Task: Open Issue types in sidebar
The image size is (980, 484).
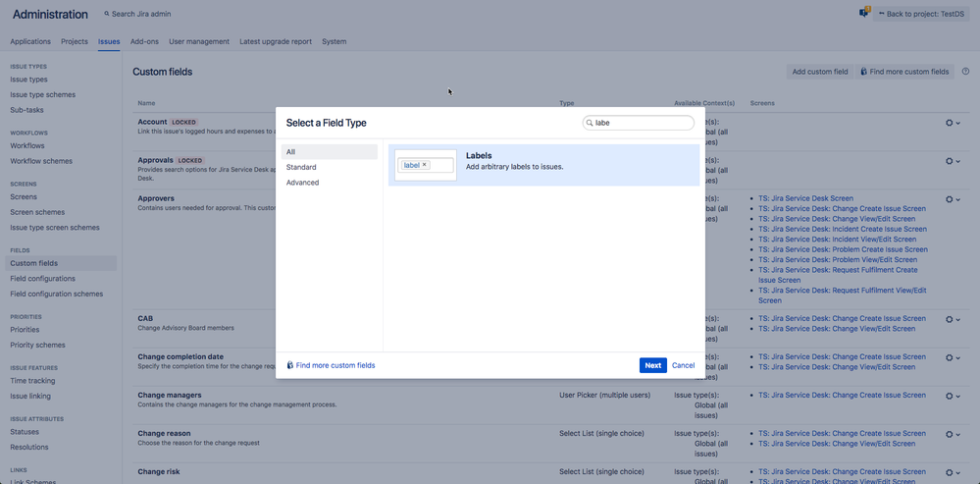Action: tap(28, 80)
